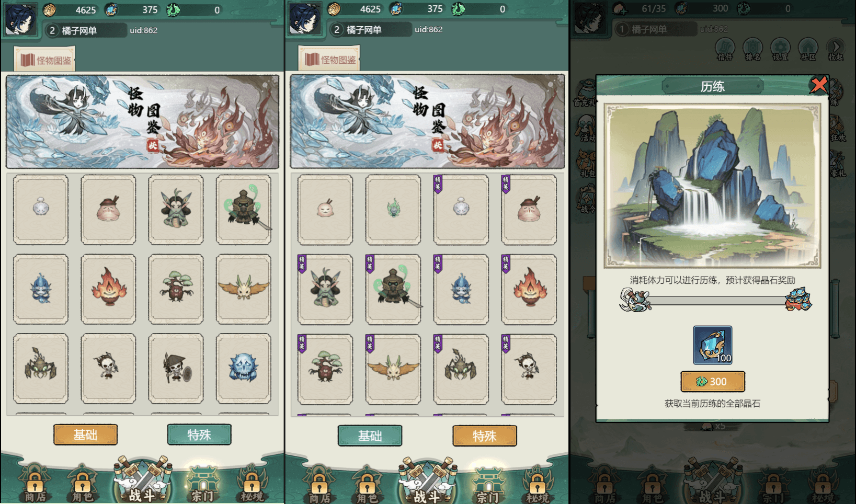
Task: Click the 300 jade purchase button
Action: [713, 382]
